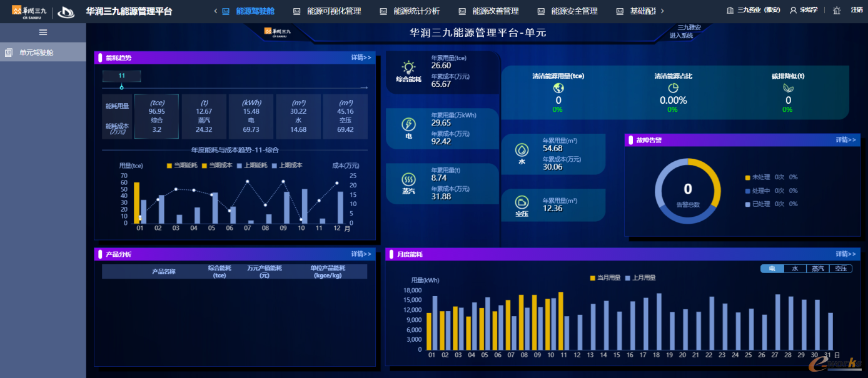
Task: Switch monthly chart to 空压 tab
Action: (840, 269)
